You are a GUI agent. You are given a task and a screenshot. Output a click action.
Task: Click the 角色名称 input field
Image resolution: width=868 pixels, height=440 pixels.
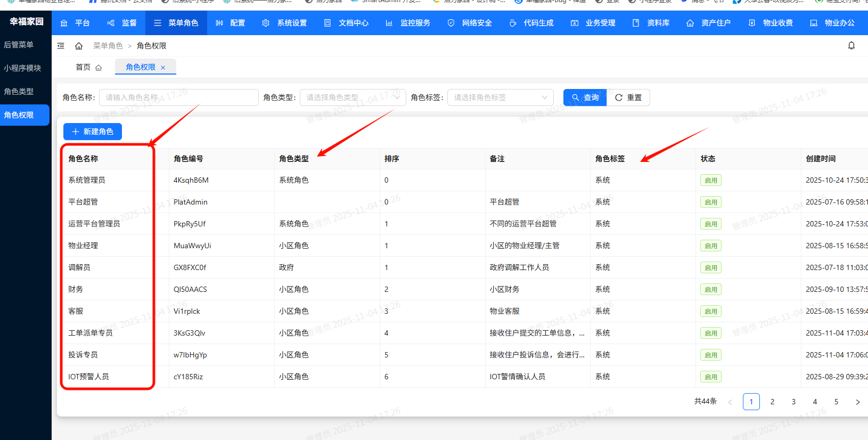178,97
